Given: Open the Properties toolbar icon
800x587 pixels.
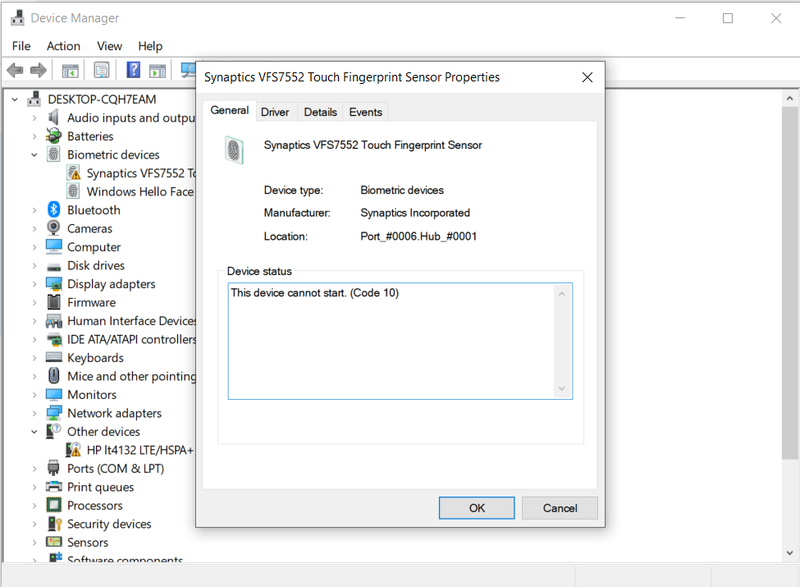Looking at the screenshot, I should (102, 70).
